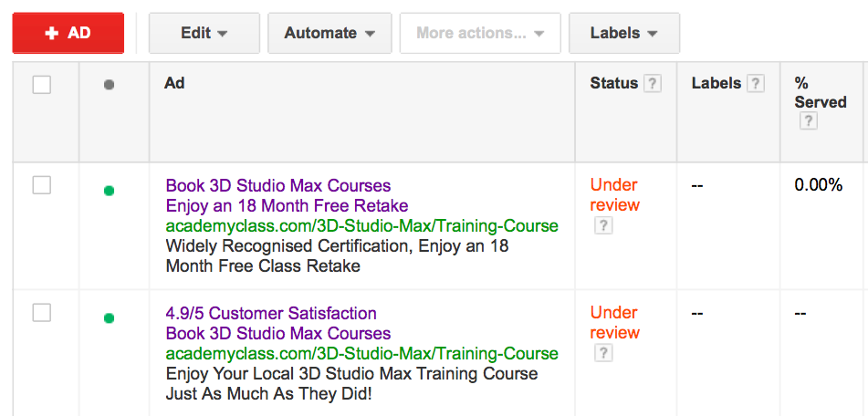Click the help icon beside Labels header
The height and width of the screenshot is (416, 868).
pos(755,84)
